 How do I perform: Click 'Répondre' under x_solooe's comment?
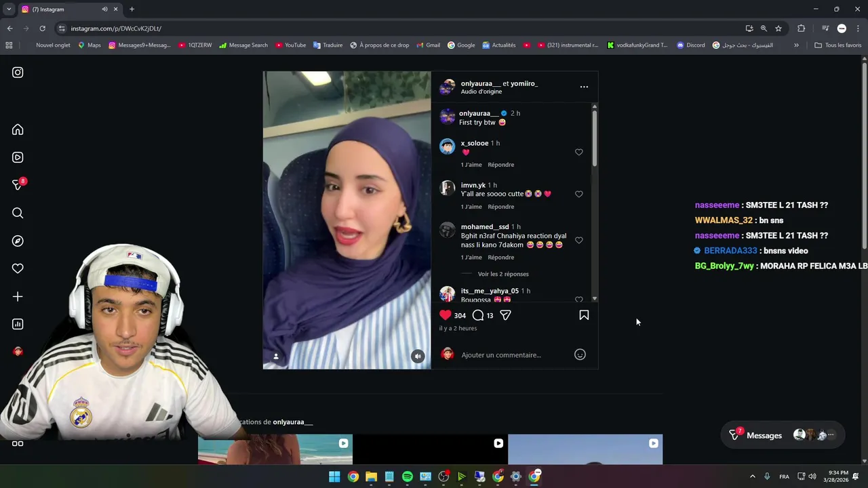[x=500, y=165]
